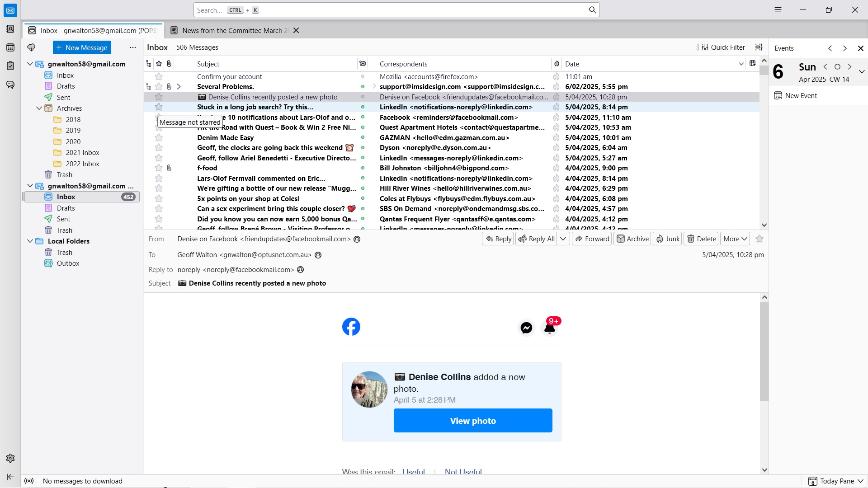The image size is (868, 488).
Task: Click the Reply button
Action: [498, 239]
